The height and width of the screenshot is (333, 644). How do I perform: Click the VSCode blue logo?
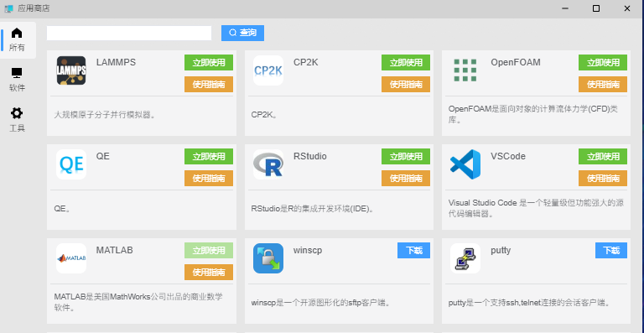pos(465,164)
